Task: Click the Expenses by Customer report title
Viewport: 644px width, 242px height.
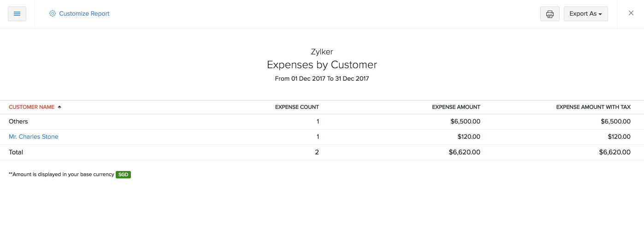Action: pos(322,65)
